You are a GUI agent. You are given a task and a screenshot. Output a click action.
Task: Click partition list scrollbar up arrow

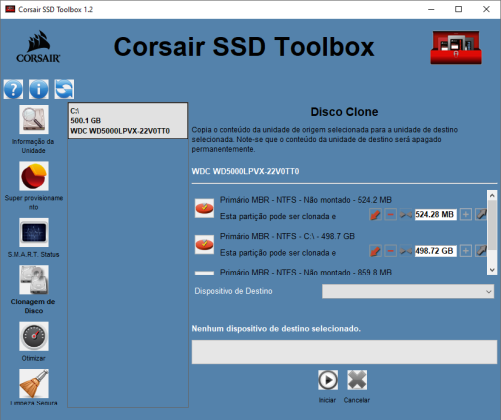tap(492, 196)
